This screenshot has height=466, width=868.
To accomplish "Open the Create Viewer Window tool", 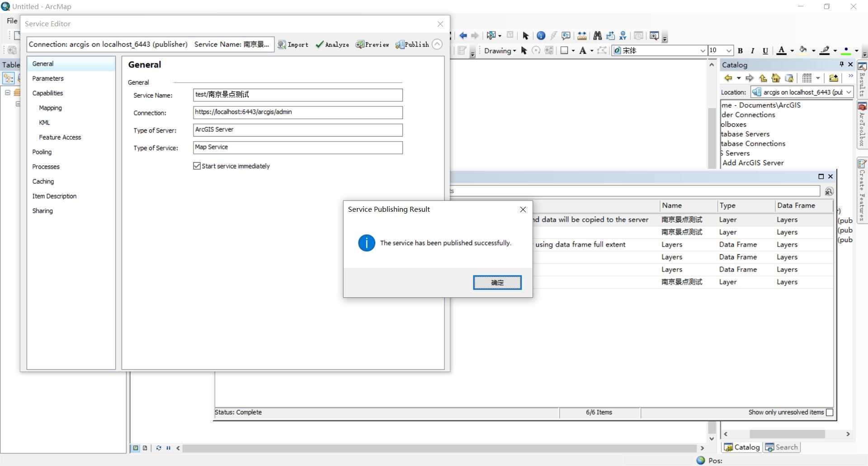I will pos(654,36).
